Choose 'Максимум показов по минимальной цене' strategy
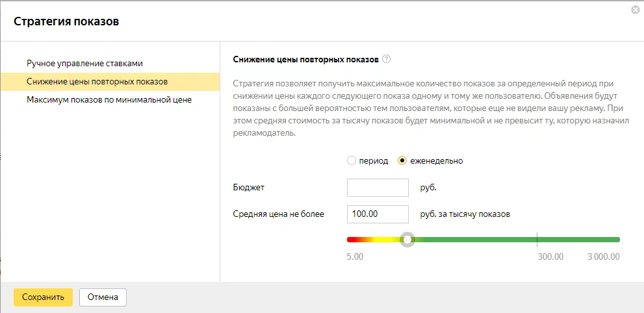Image resolution: width=644 pixels, height=313 pixels. (x=110, y=100)
